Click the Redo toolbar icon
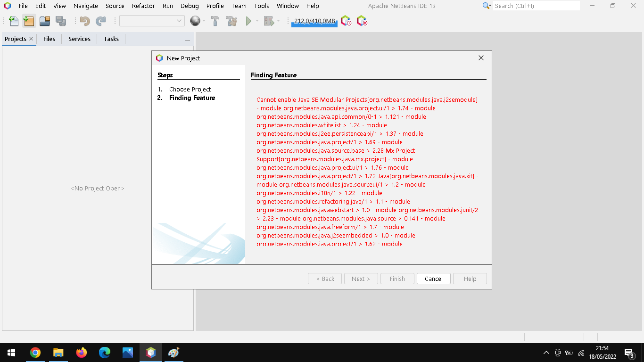Screen dimensions: 644x362 click(x=100, y=21)
